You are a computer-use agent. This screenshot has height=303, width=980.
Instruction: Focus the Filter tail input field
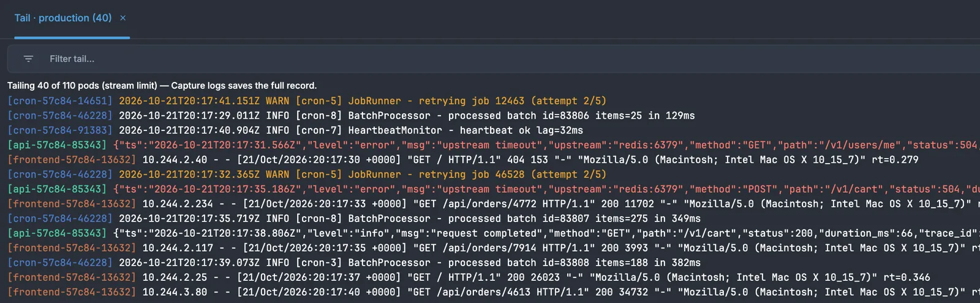pos(494,59)
